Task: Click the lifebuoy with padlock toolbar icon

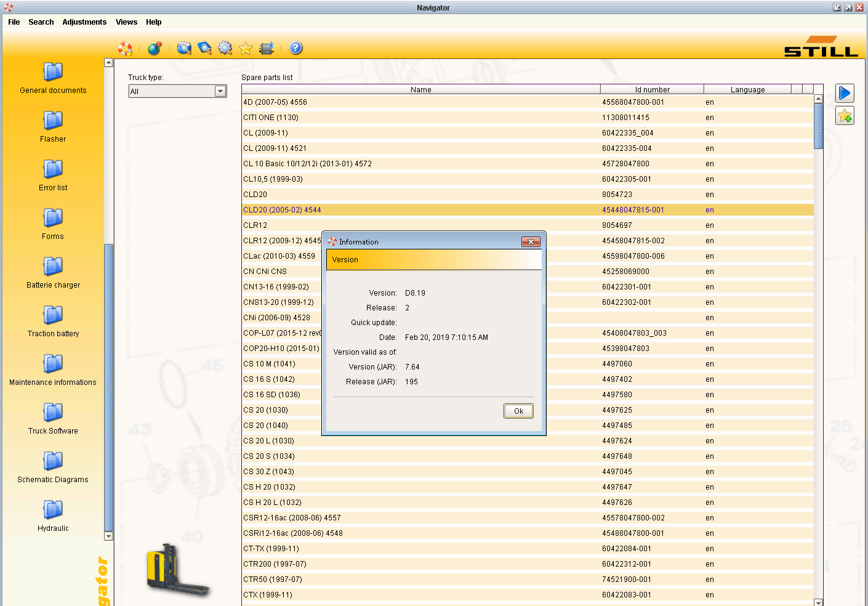Action: pos(126,48)
